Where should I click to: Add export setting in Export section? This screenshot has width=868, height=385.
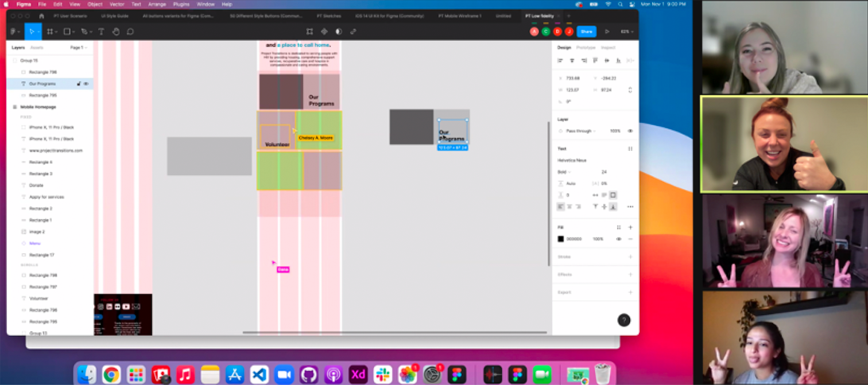click(x=630, y=292)
